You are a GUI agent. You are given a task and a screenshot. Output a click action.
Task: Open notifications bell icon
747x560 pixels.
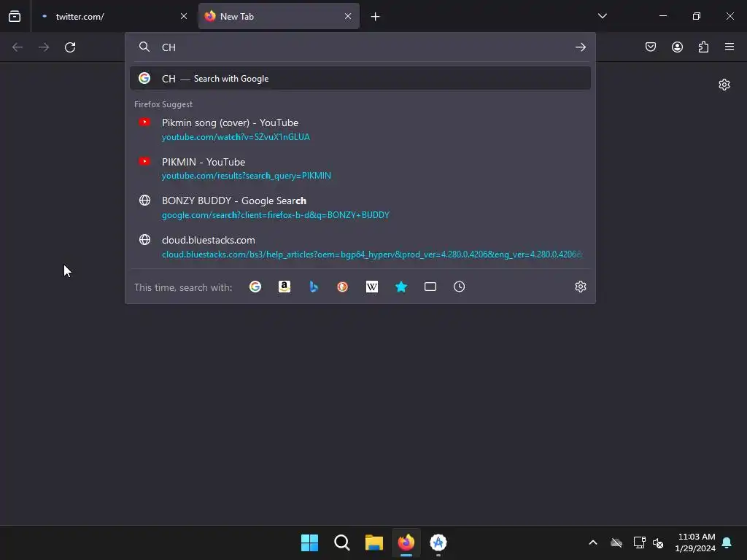[727, 542]
